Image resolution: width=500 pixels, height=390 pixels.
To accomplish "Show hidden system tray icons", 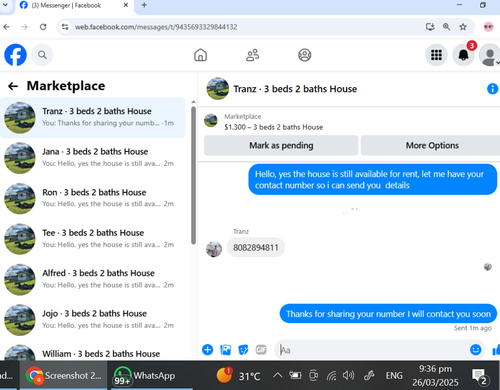I will pos(277,375).
